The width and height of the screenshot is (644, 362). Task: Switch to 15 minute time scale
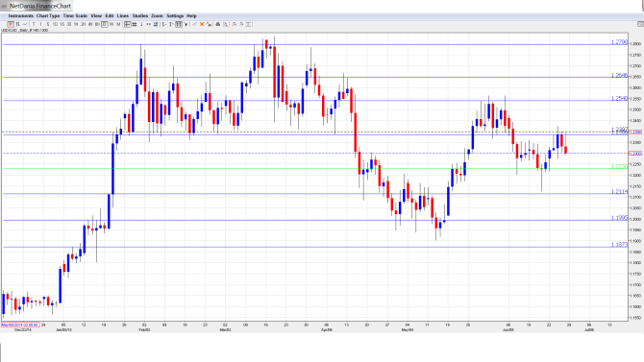click(62, 25)
